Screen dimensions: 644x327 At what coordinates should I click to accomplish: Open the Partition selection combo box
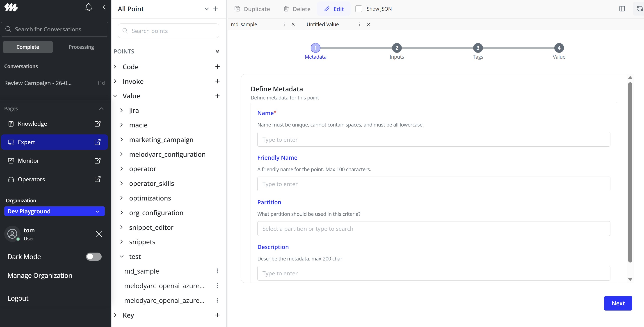click(434, 228)
